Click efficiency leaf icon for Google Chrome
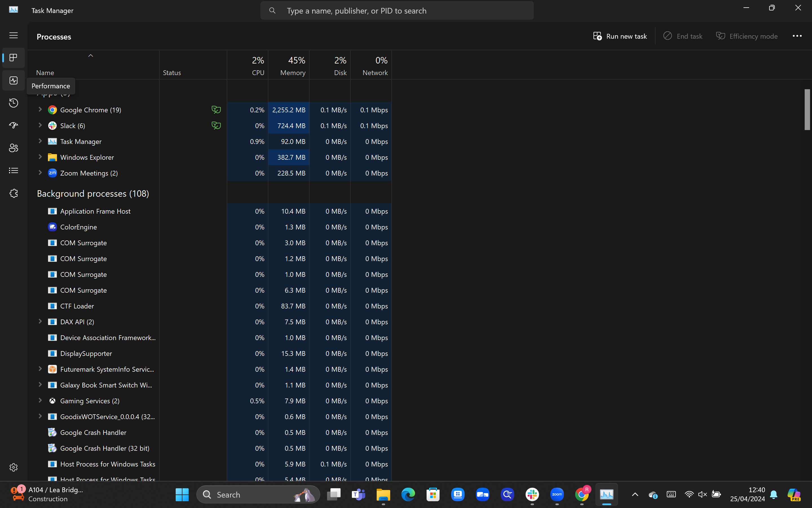812x508 pixels. (216, 110)
